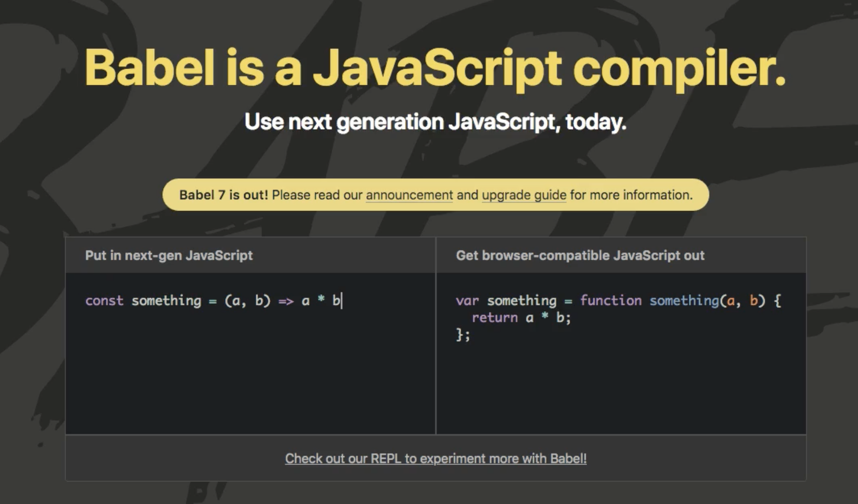Click the 'Babel 7 is out!' bold text
Image resolution: width=858 pixels, height=504 pixels.
[223, 195]
